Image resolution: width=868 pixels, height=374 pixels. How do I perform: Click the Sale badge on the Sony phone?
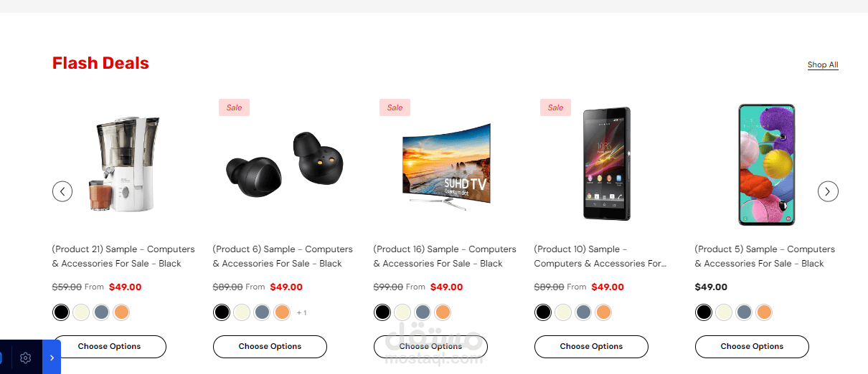click(555, 107)
